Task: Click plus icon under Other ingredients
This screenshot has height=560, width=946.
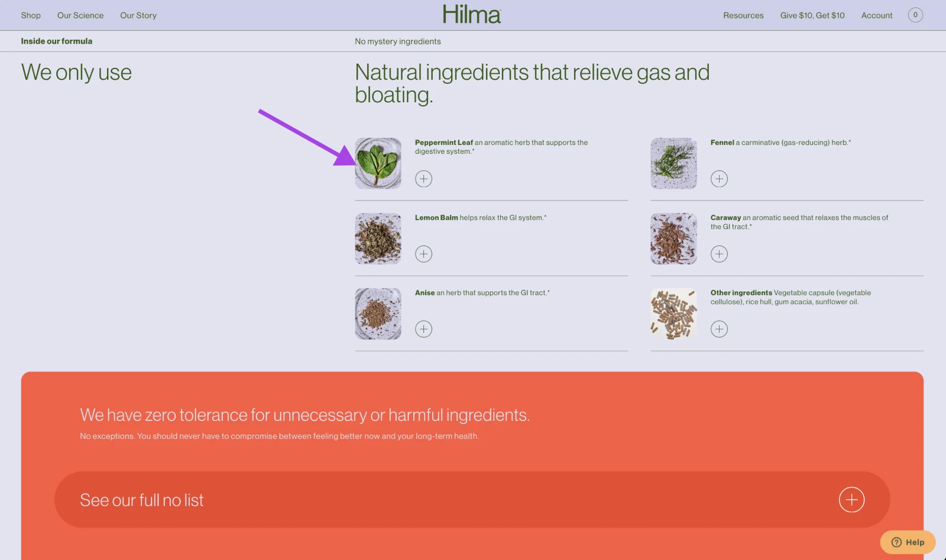Action: [719, 329]
